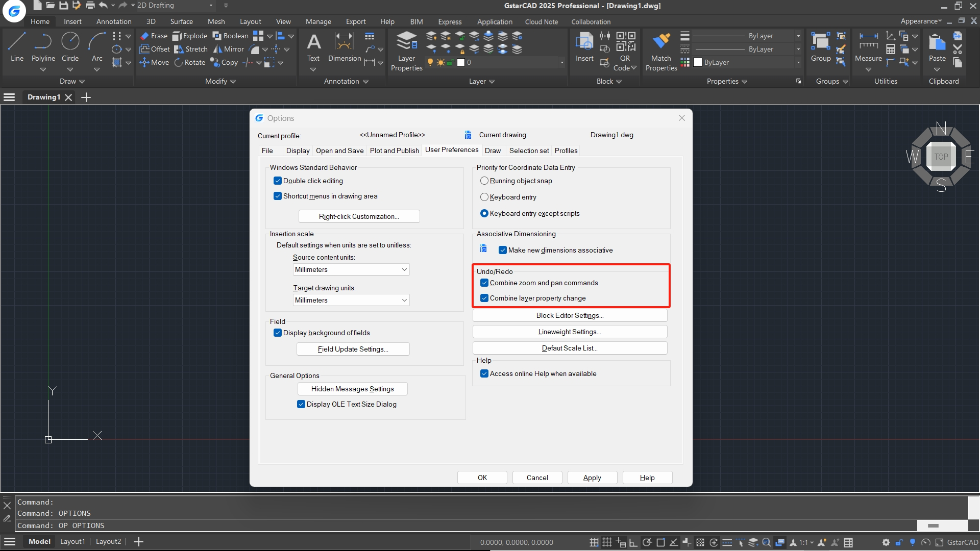
Task: Open Block Editor Settings
Action: [x=569, y=315]
